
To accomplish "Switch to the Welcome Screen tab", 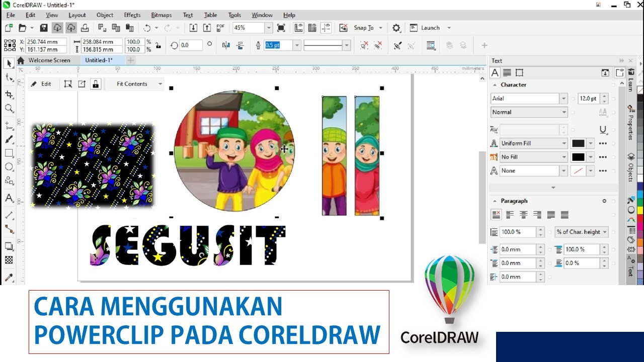I will click(x=49, y=60).
